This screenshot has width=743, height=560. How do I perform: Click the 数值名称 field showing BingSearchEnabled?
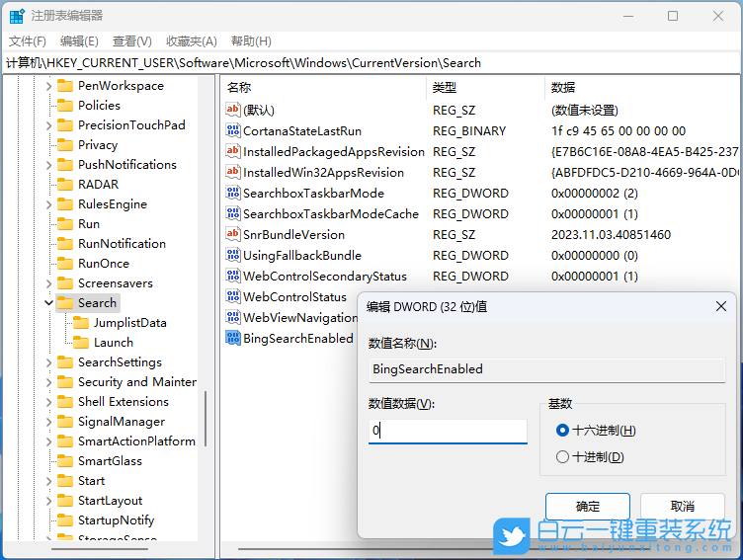tap(546, 369)
